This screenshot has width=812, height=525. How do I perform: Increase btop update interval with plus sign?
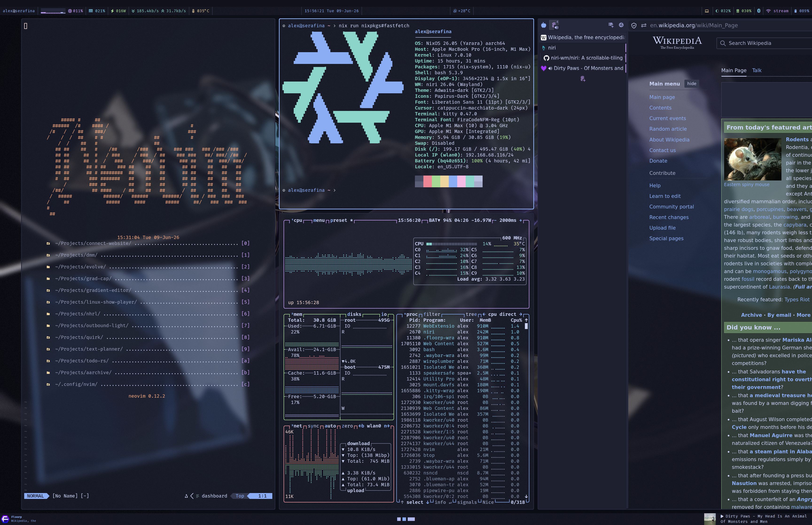click(x=520, y=221)
